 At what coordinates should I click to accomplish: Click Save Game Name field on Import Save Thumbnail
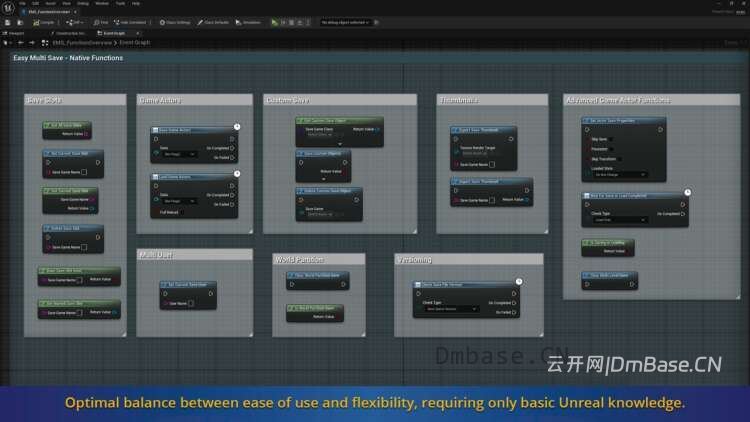click(x=492, y=200)
